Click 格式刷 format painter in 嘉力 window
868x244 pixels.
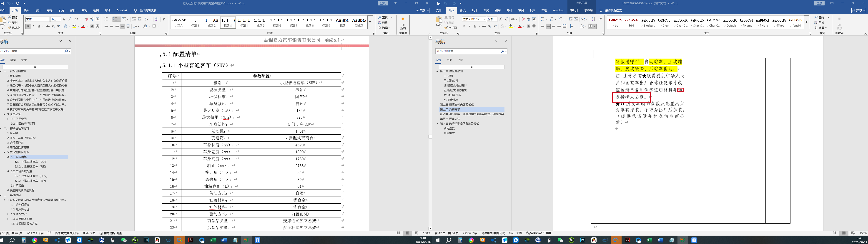14,28
